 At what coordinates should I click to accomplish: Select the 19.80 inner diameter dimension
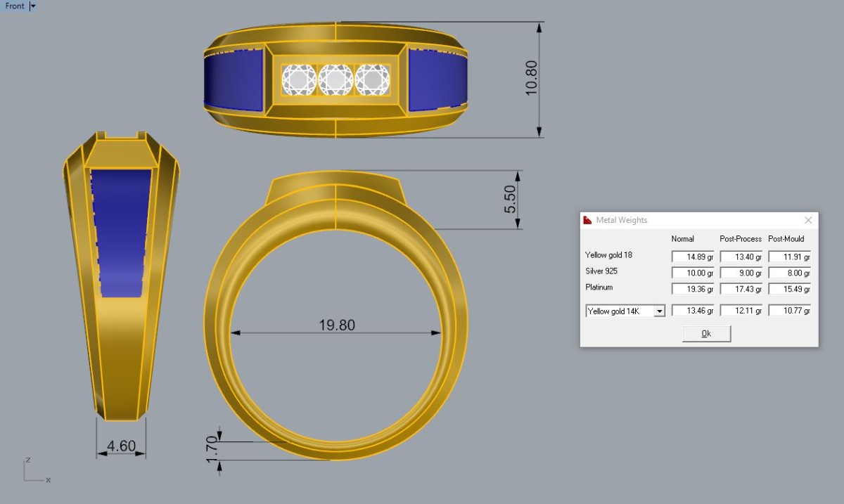pyautogui.click(x=337, y=325)
